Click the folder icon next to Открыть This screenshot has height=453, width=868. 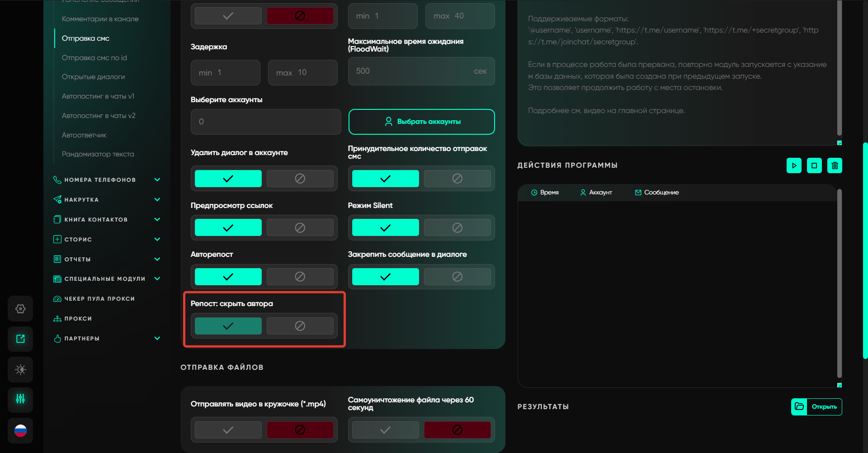click(799, 406)
